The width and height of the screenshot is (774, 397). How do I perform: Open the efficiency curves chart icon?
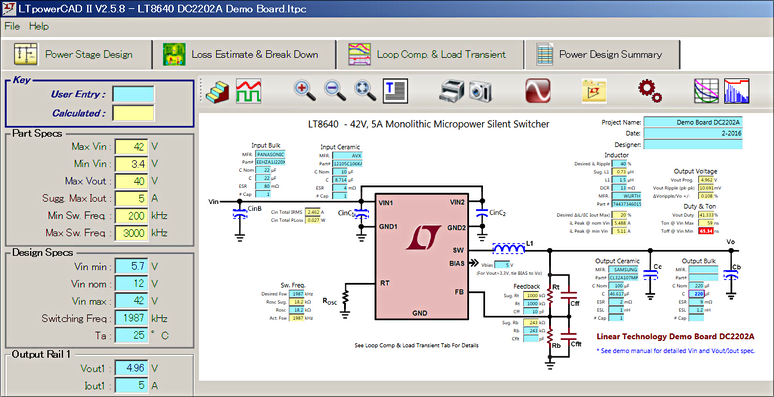pos(706,92)
